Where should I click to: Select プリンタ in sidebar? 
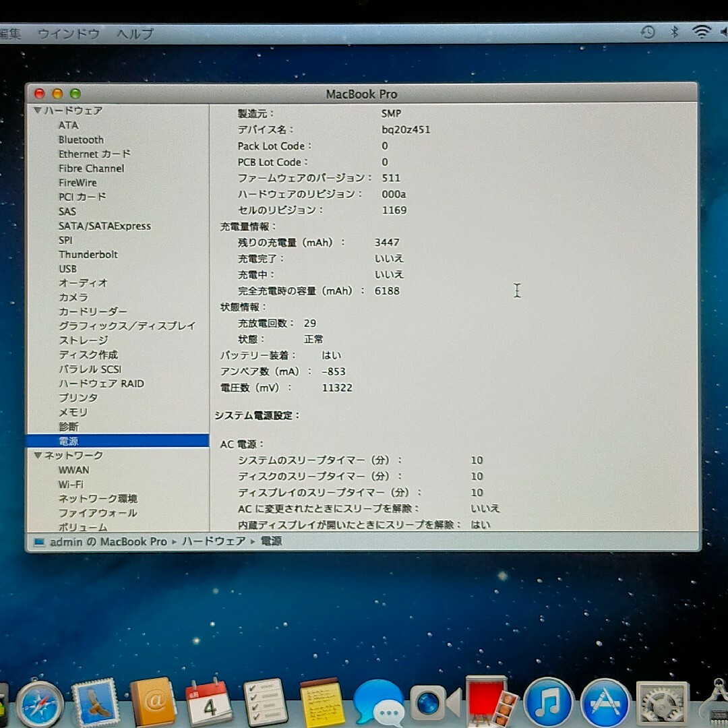pyautogui.click(x=78, y=398)
